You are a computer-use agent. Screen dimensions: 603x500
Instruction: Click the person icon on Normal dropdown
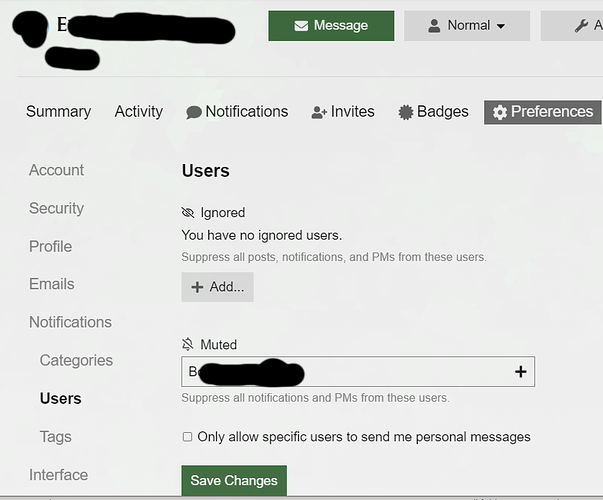(434, 26)
